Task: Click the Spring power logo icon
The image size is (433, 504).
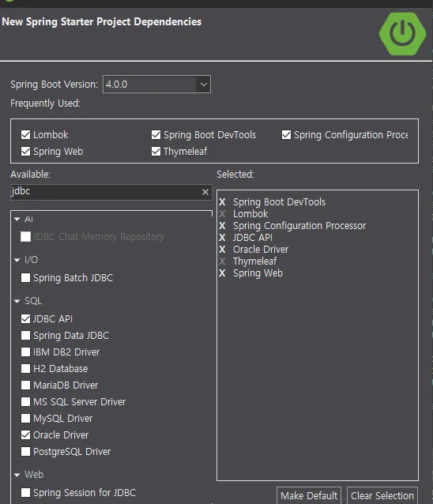Action: click(x=402, y=34)
